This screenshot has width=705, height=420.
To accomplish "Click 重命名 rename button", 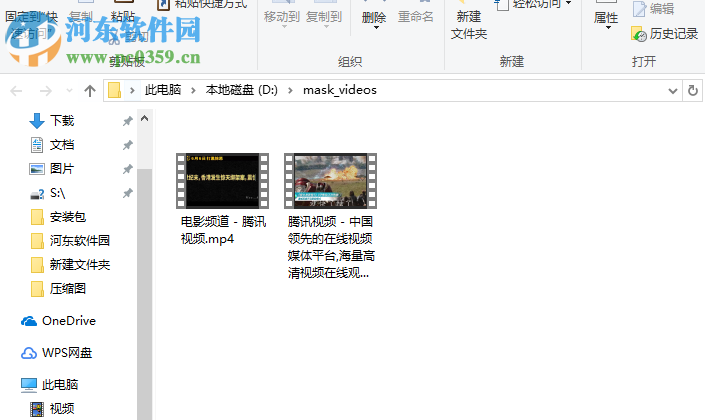I will coord(416,17).
